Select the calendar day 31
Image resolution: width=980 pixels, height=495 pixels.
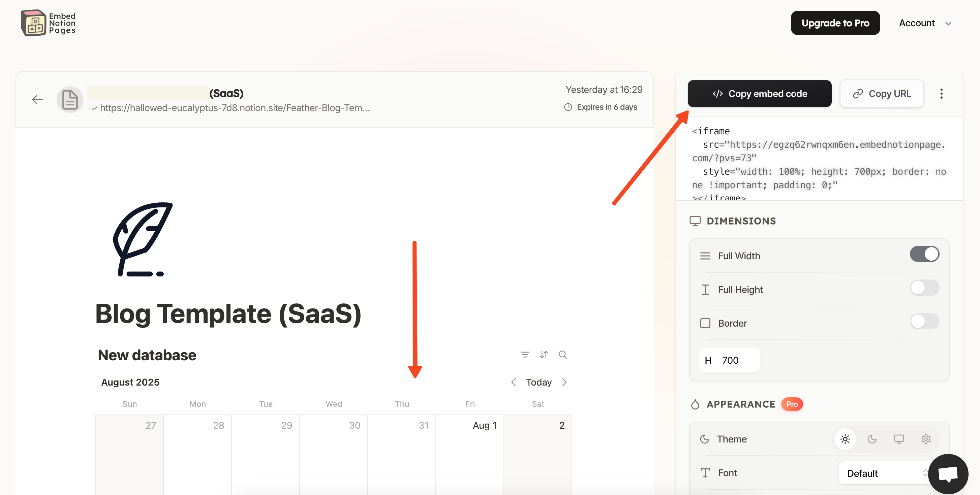(402, 454)
